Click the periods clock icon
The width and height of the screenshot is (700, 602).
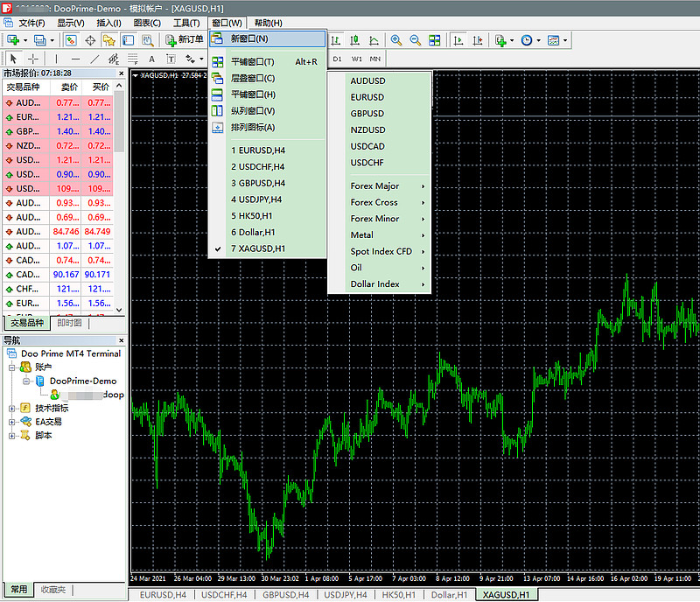tap(527, 40)
